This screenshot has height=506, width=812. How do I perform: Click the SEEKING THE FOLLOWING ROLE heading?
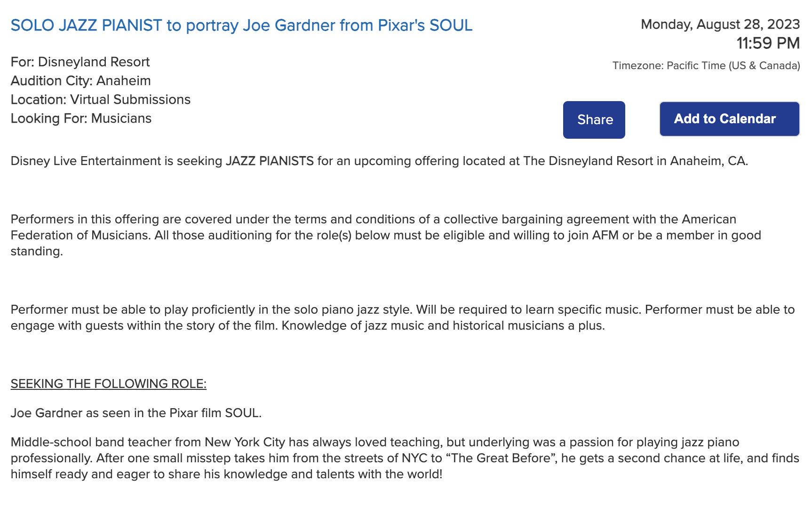click(108, 384)
